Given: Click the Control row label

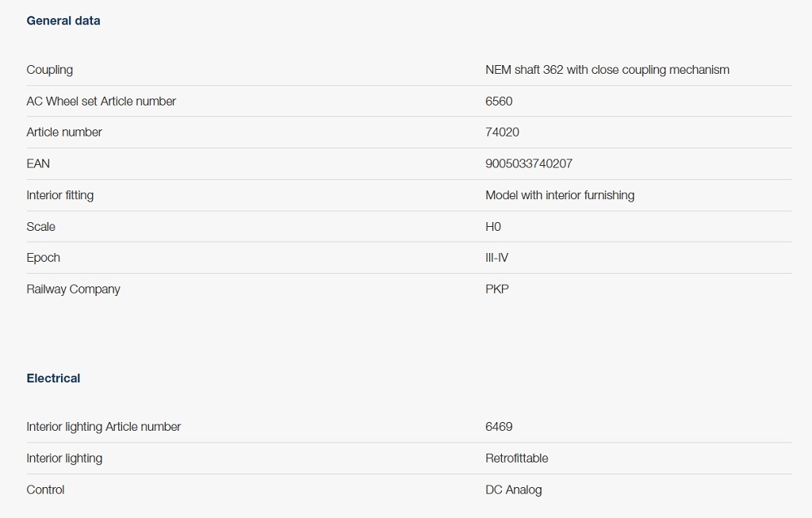Looking at the screenshot, I should pyautogui.click(x=45, y=490).
